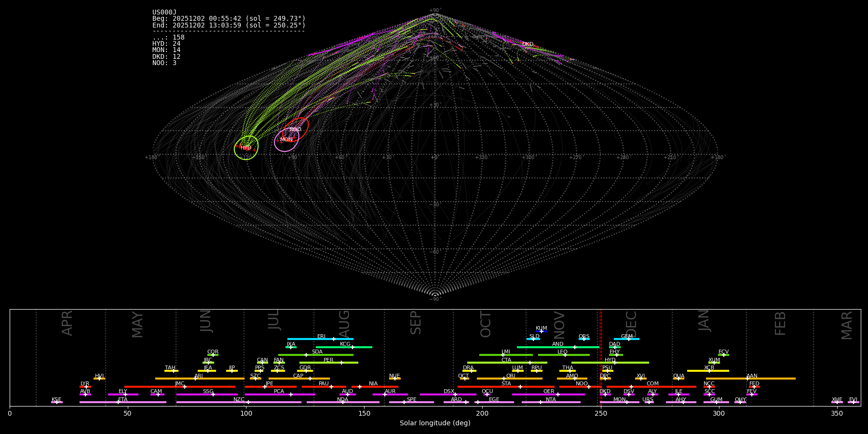This screenshot has height=434, width=868.
Task: Click the ETA shower label in the timeline
Action: tap(123, 400)
